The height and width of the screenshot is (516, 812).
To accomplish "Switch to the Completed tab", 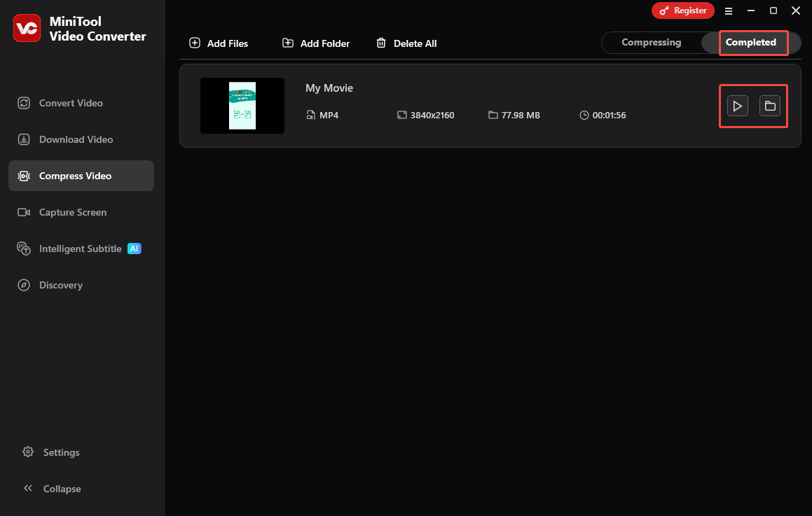I will point(752,42).
